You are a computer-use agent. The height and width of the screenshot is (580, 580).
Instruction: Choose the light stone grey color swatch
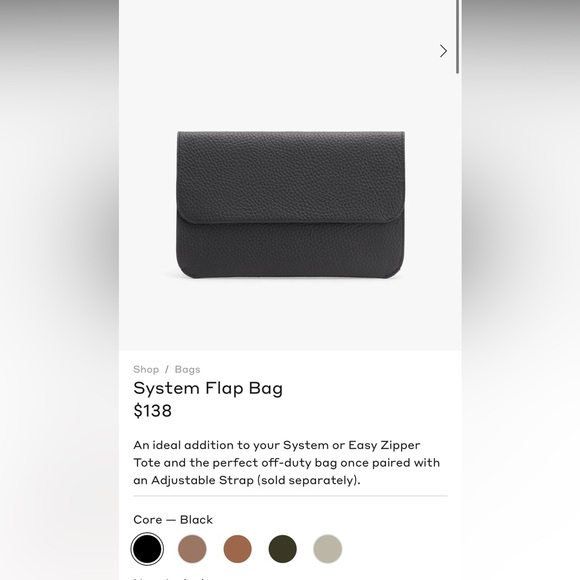click(x=328, y=549)
